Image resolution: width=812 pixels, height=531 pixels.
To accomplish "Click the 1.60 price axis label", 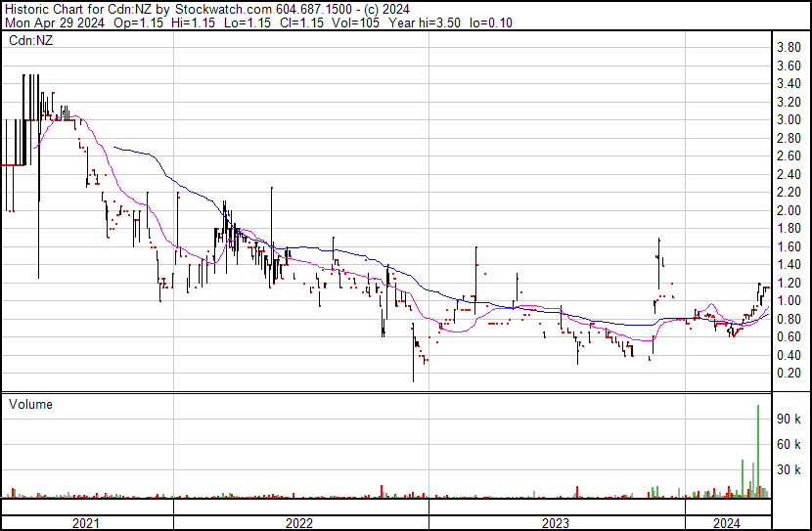I will [789, 246].
